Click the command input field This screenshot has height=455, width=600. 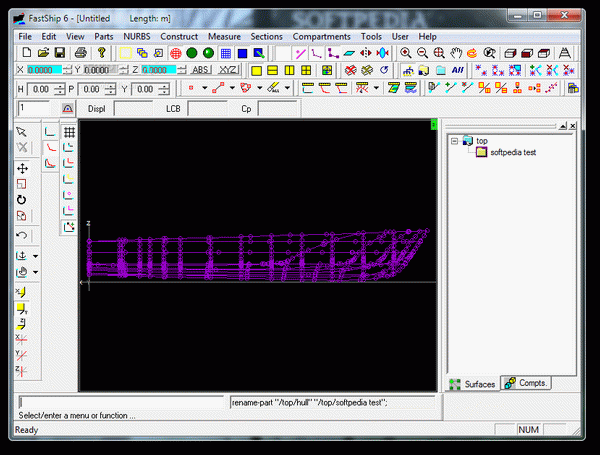[121, 403]
